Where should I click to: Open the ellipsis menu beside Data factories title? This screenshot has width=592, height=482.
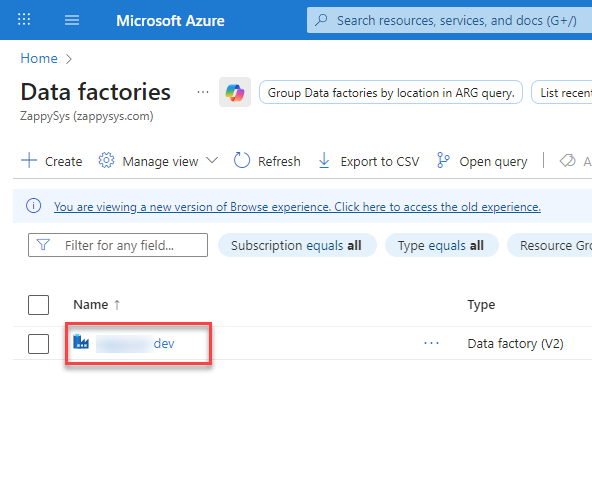pyautogui.click(x=203, y=92)
